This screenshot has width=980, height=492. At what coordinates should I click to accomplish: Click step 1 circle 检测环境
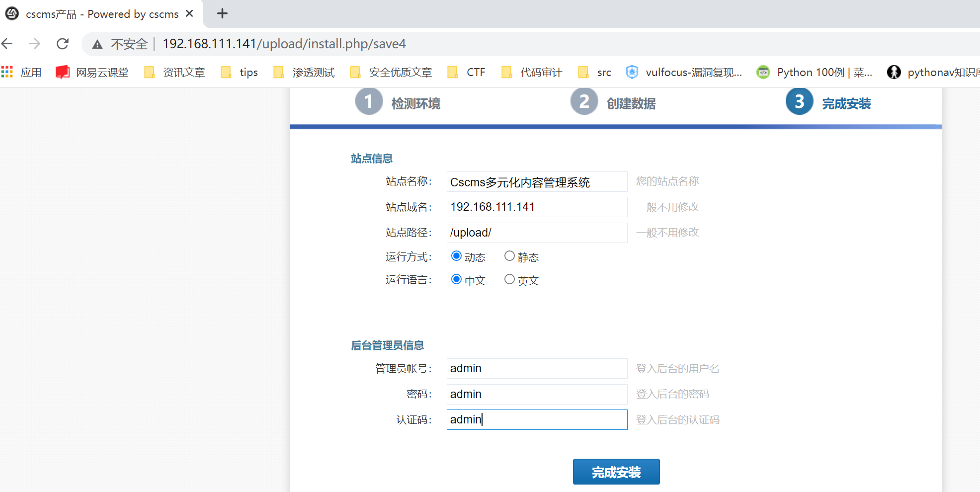tap(369, 101)
